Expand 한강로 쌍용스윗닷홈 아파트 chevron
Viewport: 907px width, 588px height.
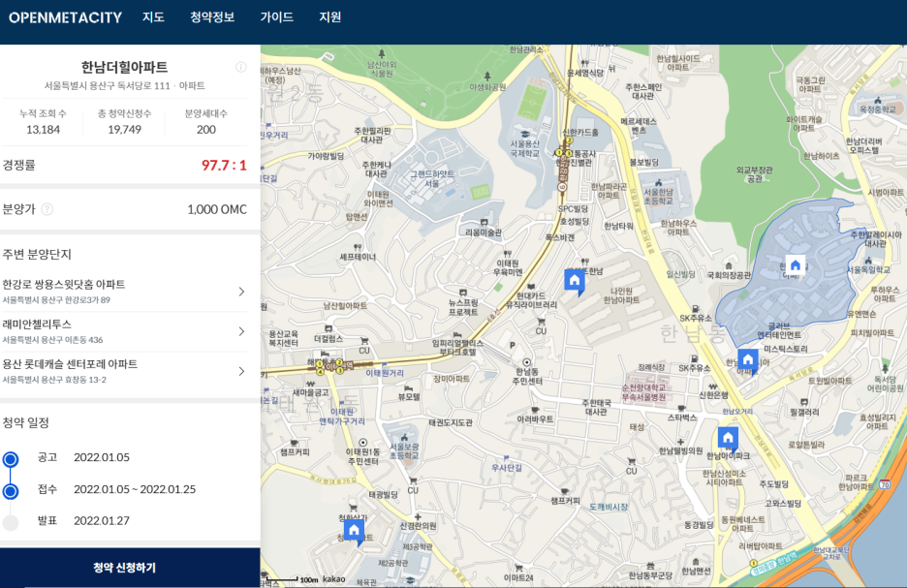242,292
